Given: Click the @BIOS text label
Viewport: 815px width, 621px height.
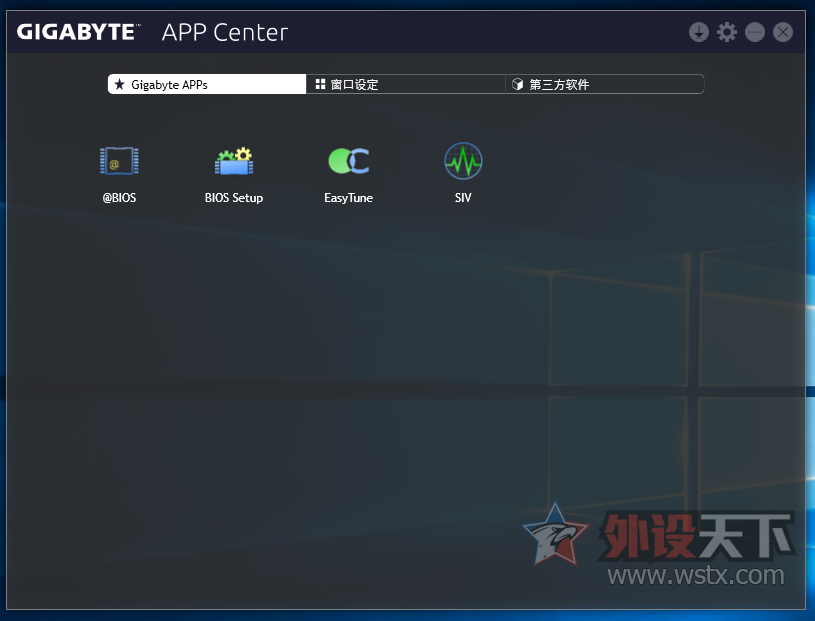Looking at the screenshot, I should (119, 198).
